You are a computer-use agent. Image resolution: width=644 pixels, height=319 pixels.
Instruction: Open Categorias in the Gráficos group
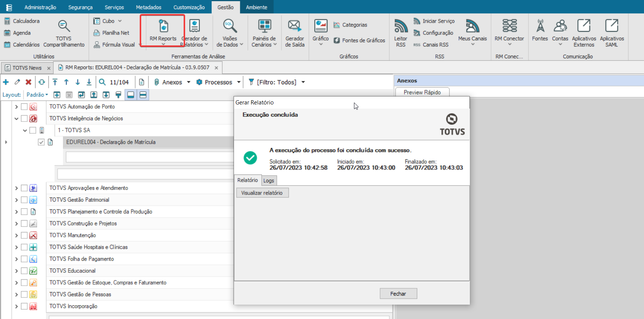click(x=350, y=25)
